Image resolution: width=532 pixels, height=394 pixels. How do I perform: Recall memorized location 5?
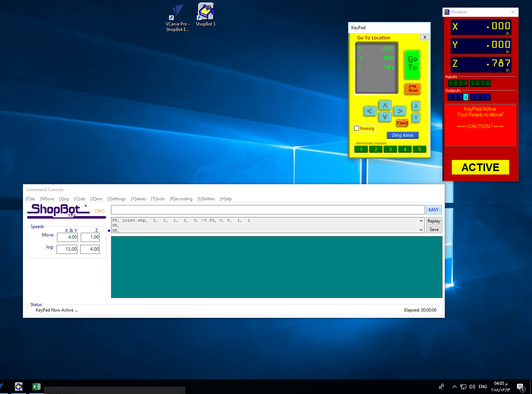point(420,149)
